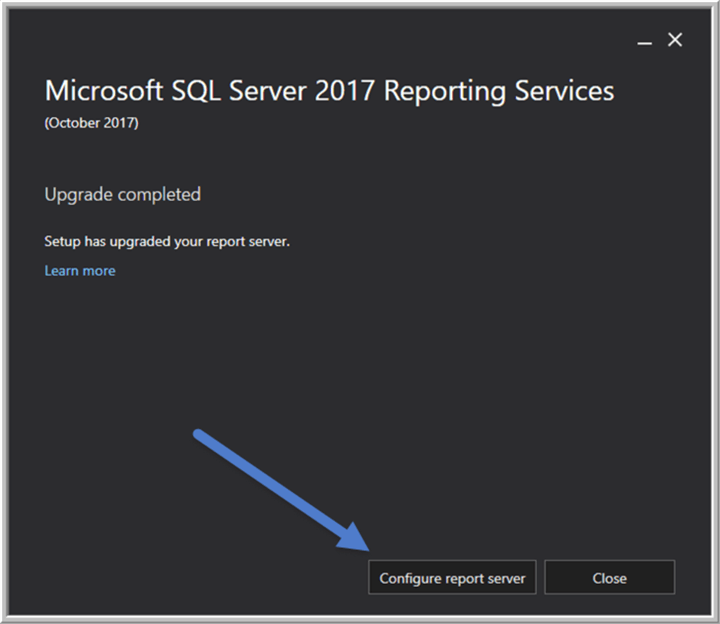Click the blue arrow annotation head
720x624 pixels.
355,538
